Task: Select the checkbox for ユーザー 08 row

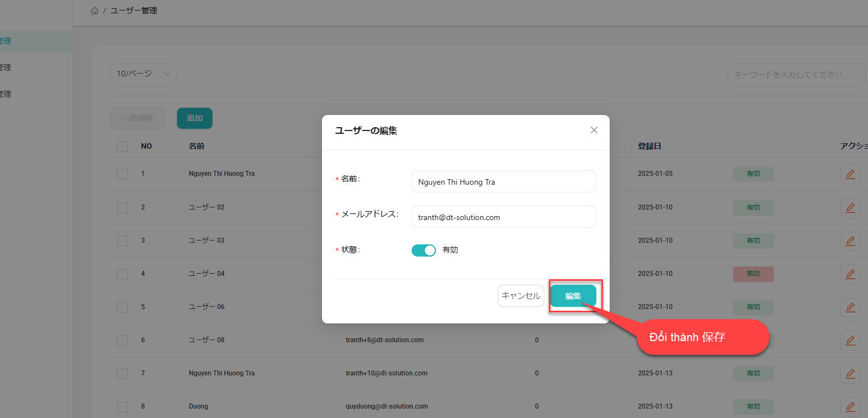Action: point(122,340)
